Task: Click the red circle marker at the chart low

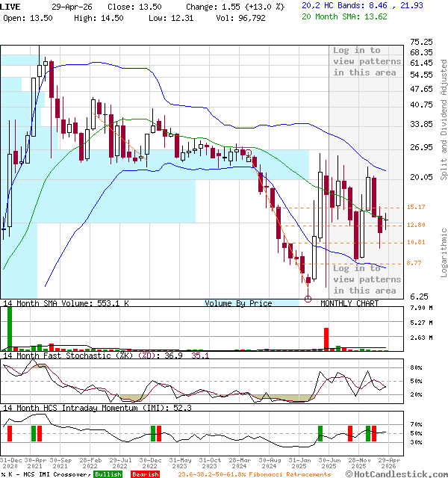Action: pos(308,299)
